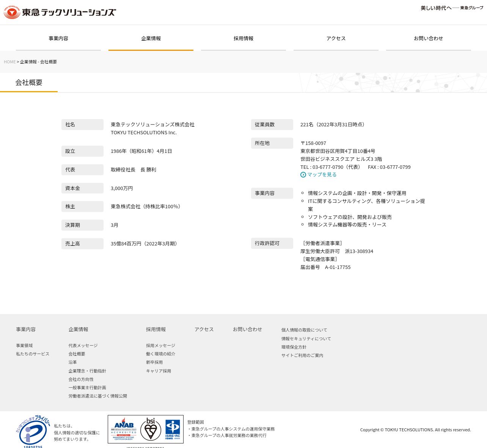The width and height of the screenshot is (487, 448).
Task: Open footer link 一般事業主行動計画
Action: [87, 388]
